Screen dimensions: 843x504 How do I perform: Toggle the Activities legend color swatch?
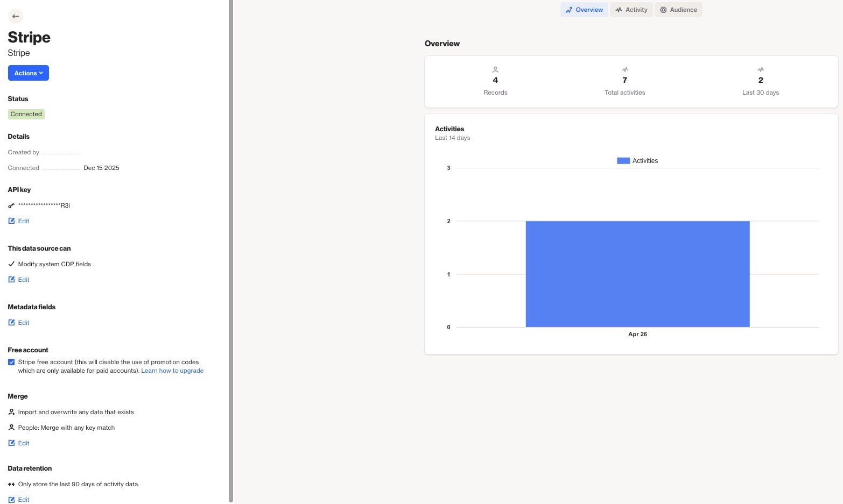click(x=623, y=161)
